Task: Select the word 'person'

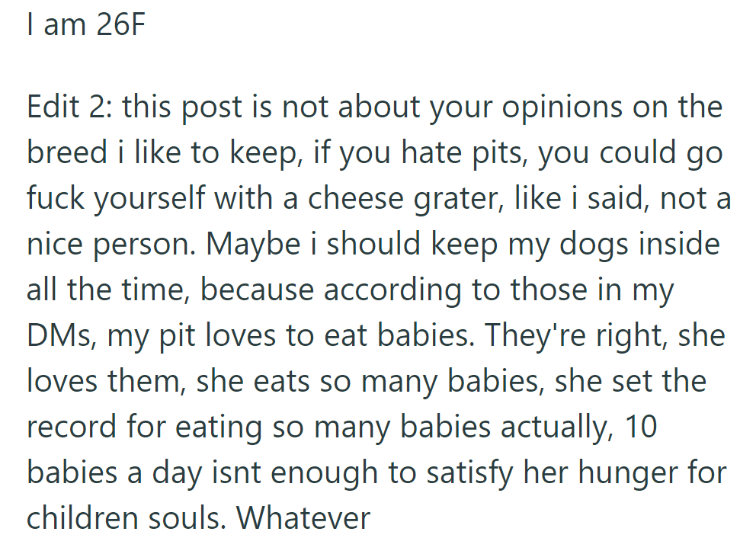Action: coord(143,244)
